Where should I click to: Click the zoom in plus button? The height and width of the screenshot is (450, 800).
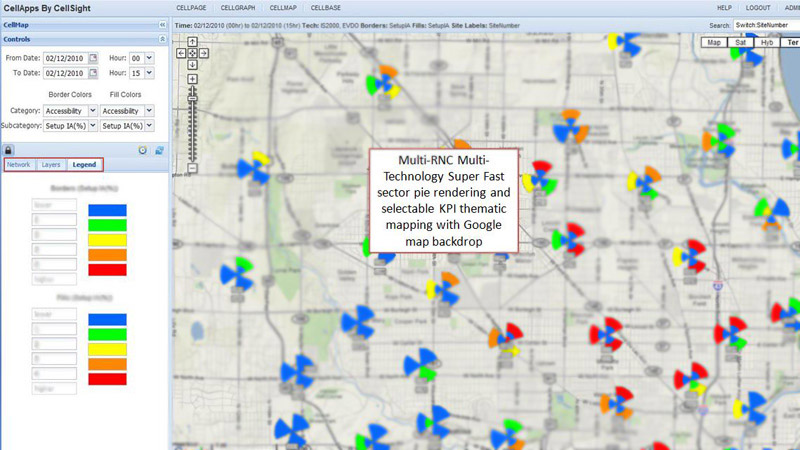192,79
